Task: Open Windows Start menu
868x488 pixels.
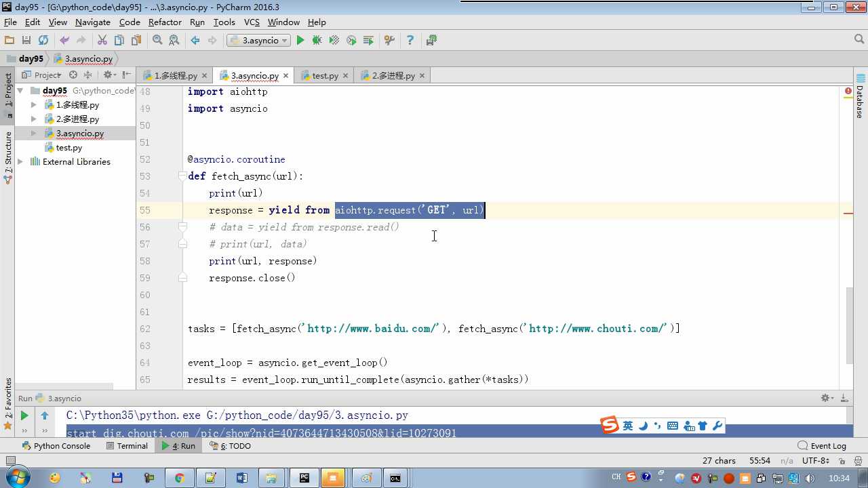Action: tap(16, 477)
